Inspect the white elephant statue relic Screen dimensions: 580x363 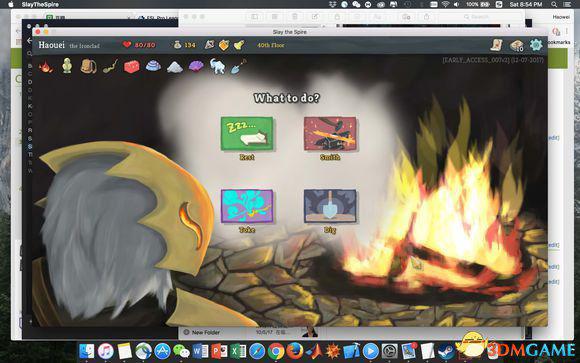click(218, 66)
